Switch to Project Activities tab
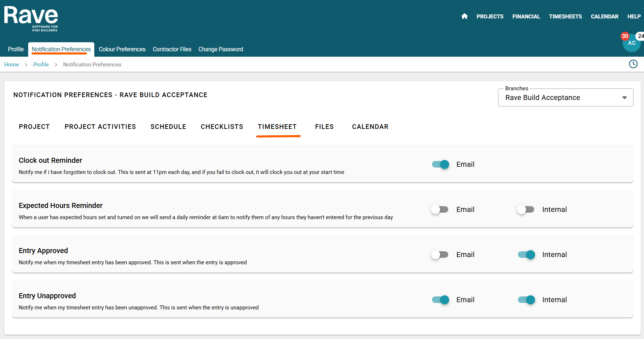This screenshot has width=644, height=339. tap(100, 127)
